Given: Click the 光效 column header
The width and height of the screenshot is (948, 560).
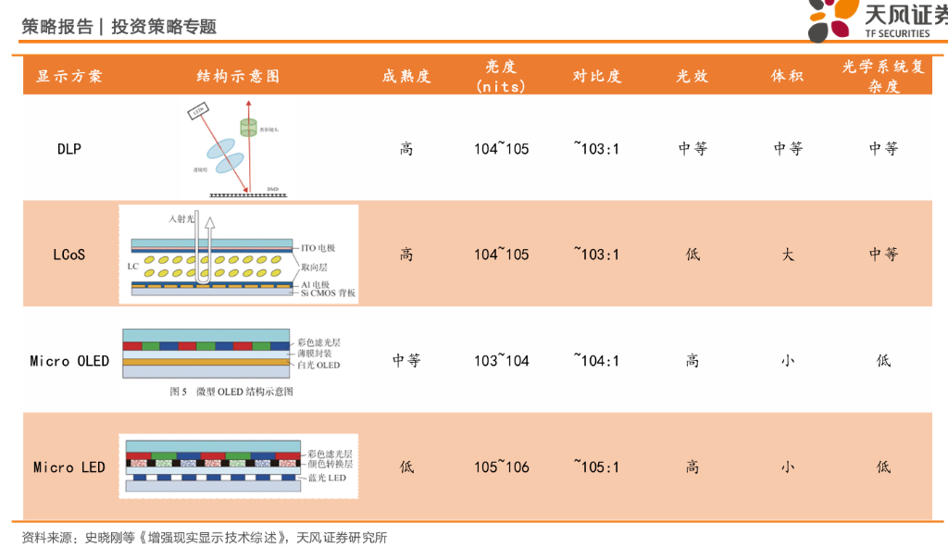Looking at the screenshot, I should [x=692, y=76].
